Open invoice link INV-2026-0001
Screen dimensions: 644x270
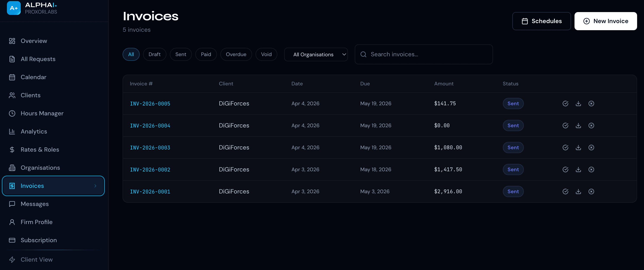pos(150,191)
